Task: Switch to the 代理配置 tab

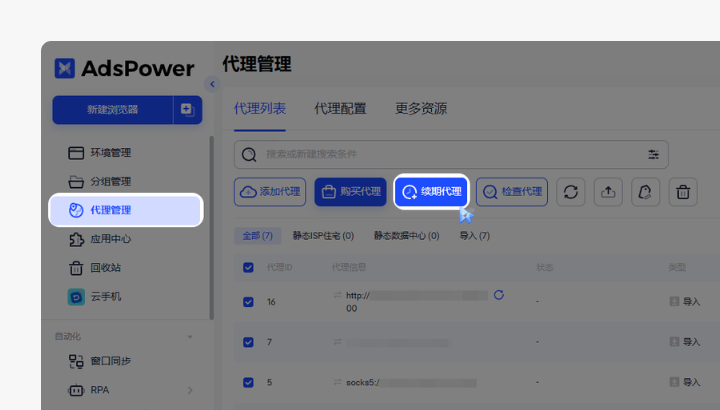Action: coord(340,109)
